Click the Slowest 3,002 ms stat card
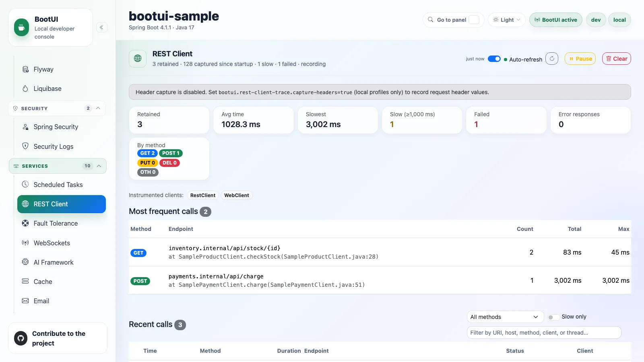This screenshot has width=644, height=362. (x=338, y=120)
